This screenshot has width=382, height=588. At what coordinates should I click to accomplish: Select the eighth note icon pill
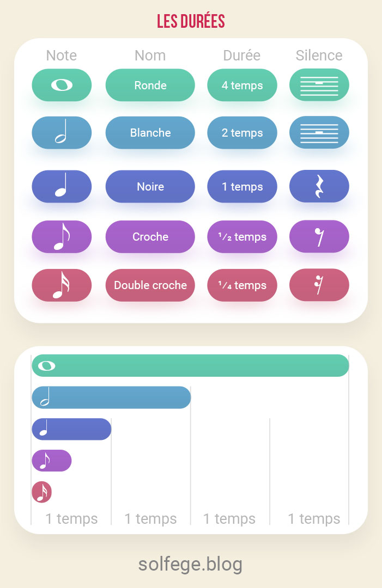click(62, 237)
